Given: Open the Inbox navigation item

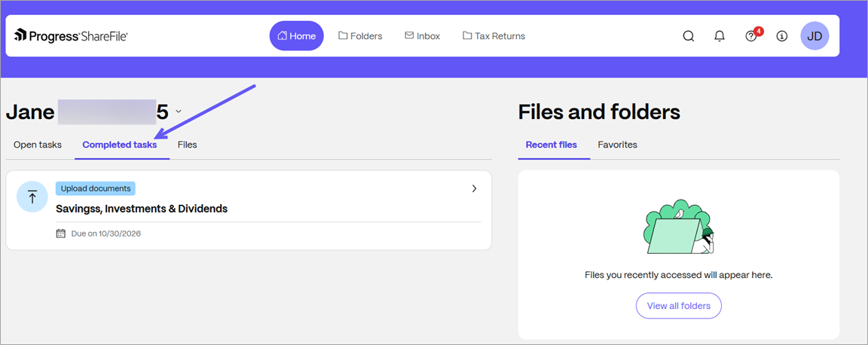Looking at the screenshot, I should (x=422, y=36).
